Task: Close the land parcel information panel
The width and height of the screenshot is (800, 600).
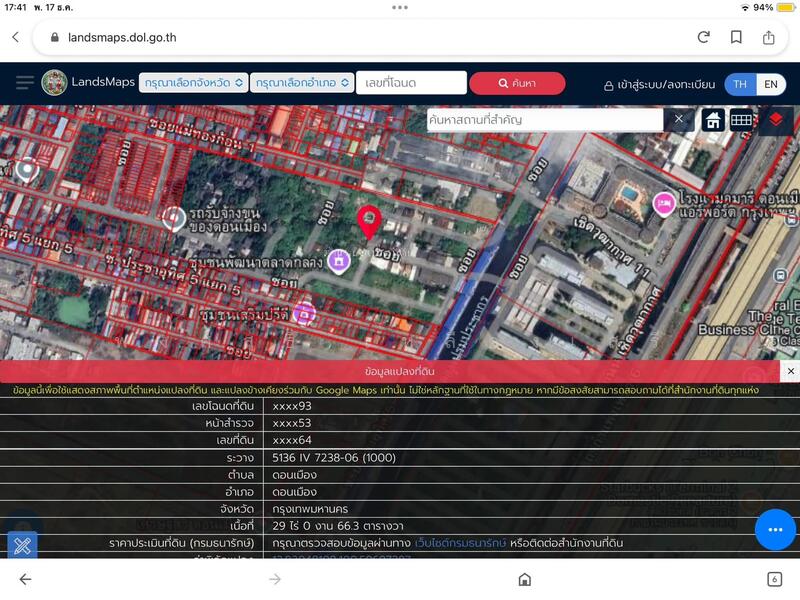Action: tap(790, 371)
